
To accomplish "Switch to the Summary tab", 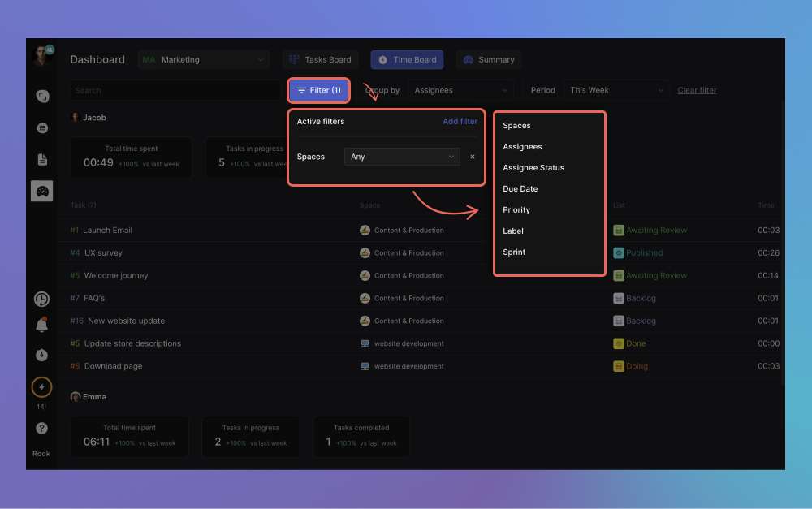I will point(488,59).
